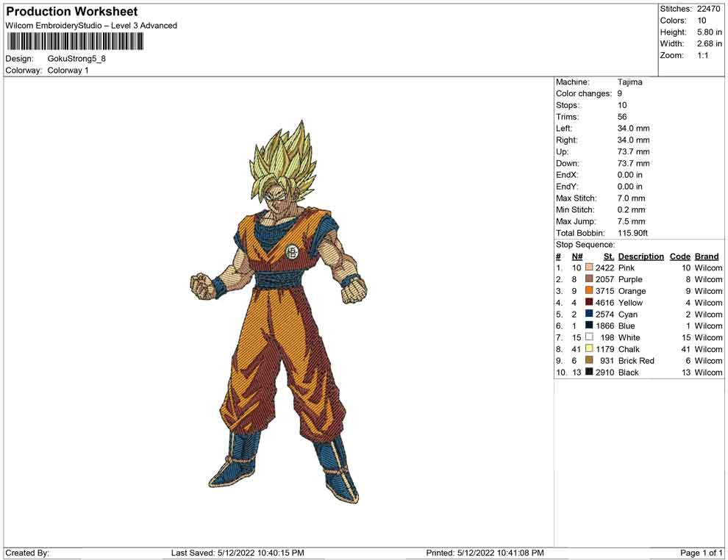The height and width of the screenshot is (560, 728).
Task: Click the Brick Red color swatch
Action: 589,361
